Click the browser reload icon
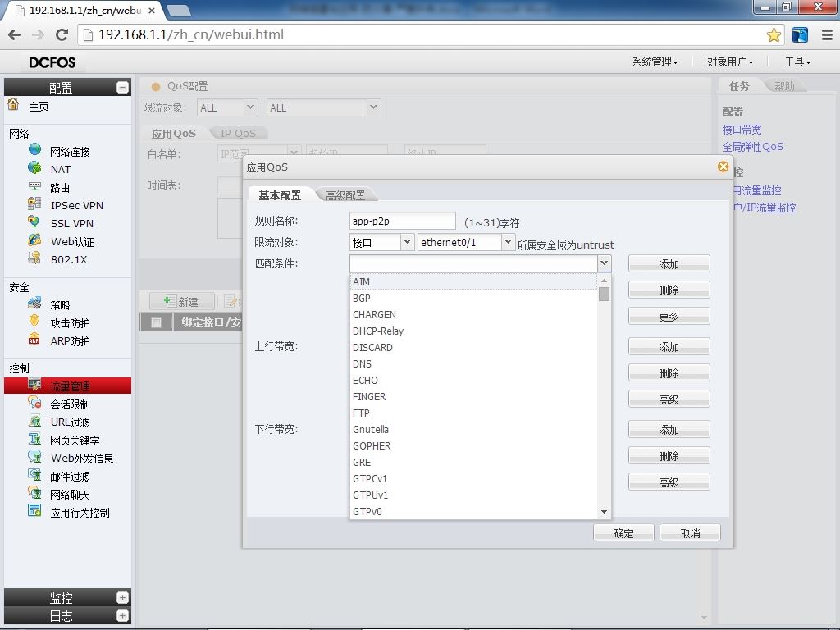The width and height of the screenshot is (840, 630). 62,34
